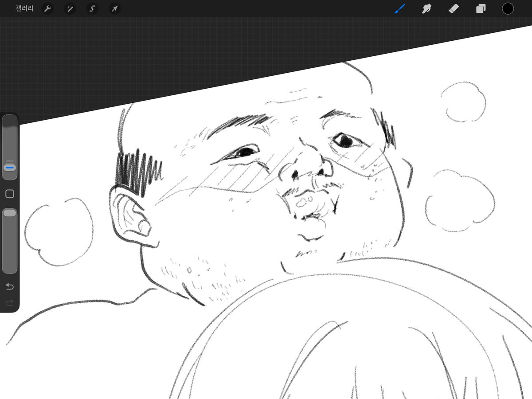532x399 pixels.
Task: Click the brush opacity slider handle
Action: [10, 213]
